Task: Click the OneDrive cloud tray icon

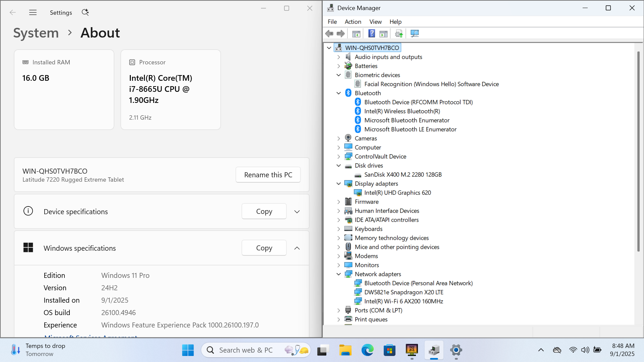Action: (x=557, y=350)
